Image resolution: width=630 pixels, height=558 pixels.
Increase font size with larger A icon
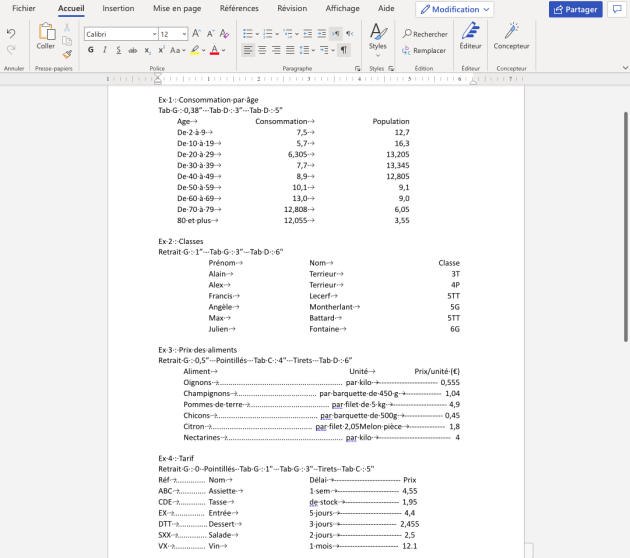(x=196, y=34)
